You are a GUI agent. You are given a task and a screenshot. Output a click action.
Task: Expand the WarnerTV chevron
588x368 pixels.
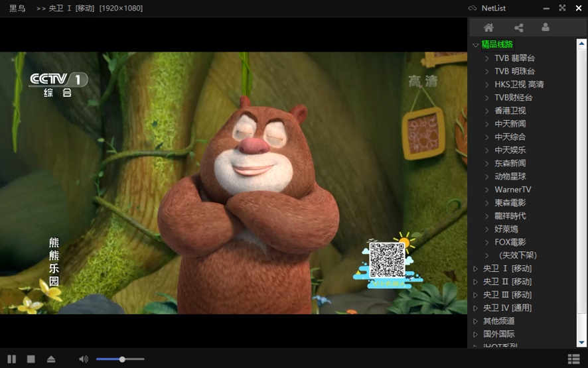click(486, 190)
